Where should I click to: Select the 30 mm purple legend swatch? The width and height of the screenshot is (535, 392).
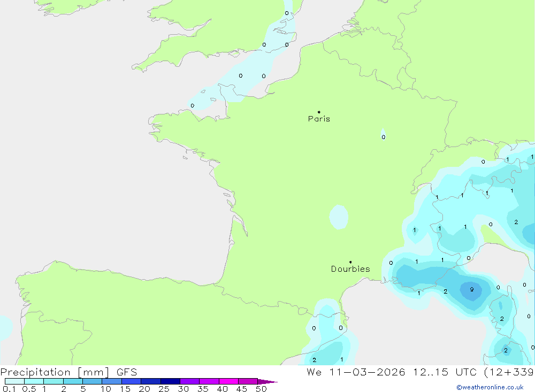189,381
